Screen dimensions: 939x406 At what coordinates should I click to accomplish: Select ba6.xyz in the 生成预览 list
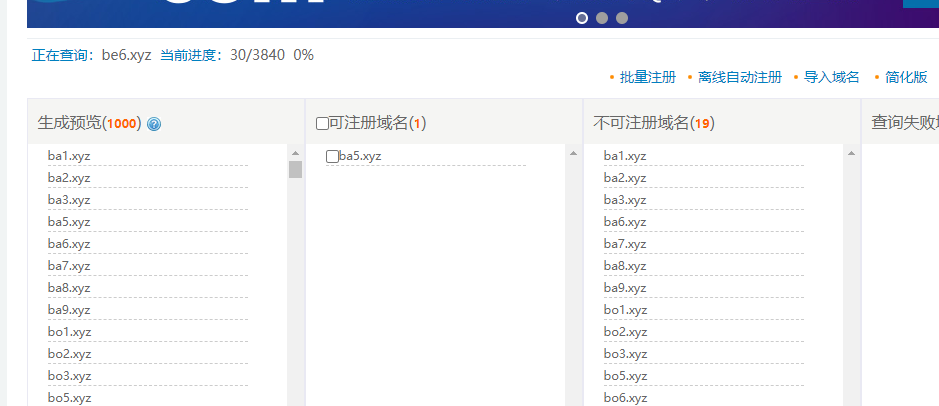[x=69, y=244]
